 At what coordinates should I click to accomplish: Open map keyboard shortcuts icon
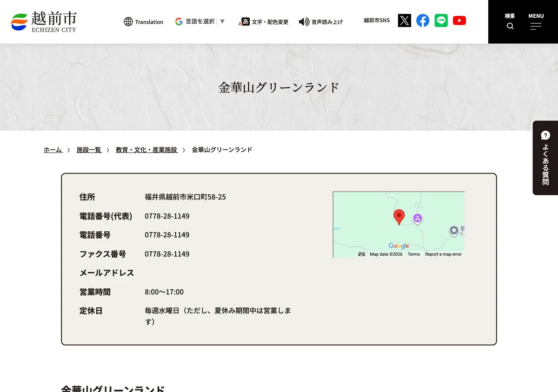pyautogui.click(x=361, y=254)
